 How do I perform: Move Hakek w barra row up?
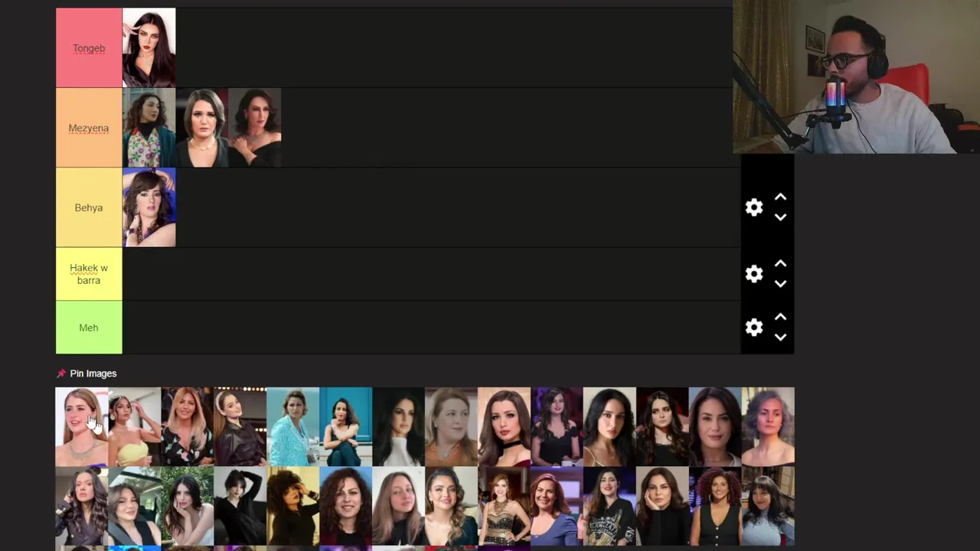[780, 264]
